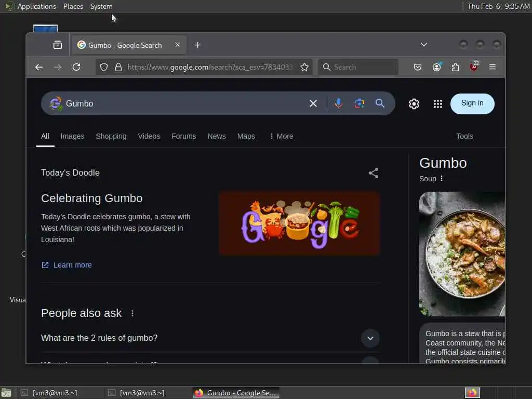Open the Firefox account icon

(436, 67)
